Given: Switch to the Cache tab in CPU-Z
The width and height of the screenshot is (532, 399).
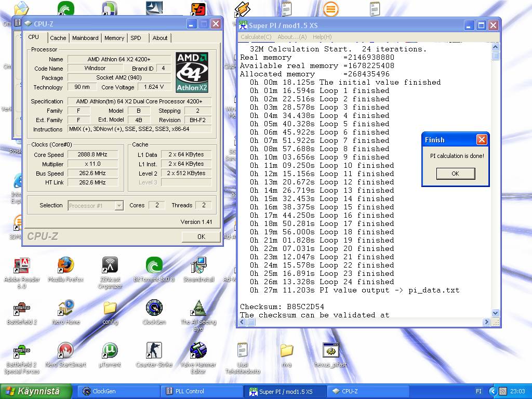Looking at the screenshot, I should (58, 38).
